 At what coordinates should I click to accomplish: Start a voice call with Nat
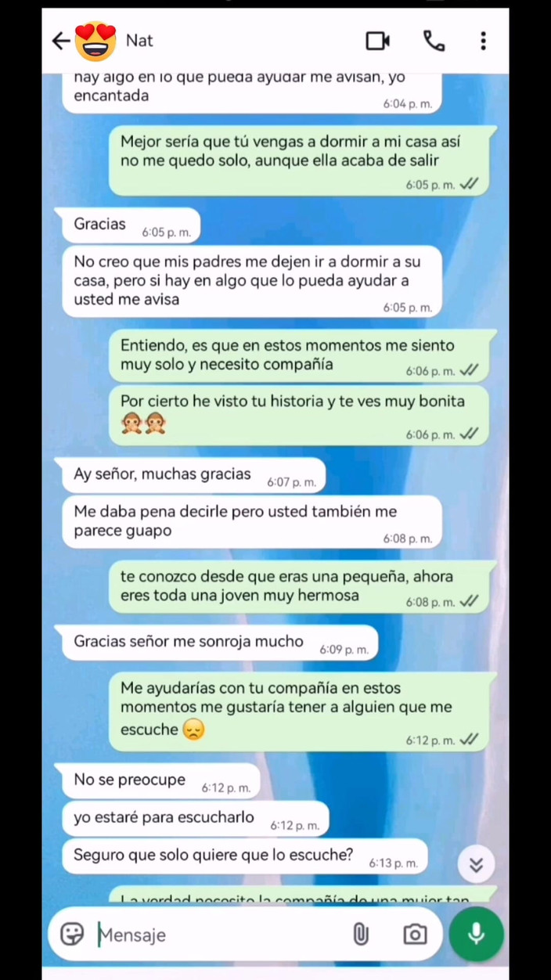434,41
